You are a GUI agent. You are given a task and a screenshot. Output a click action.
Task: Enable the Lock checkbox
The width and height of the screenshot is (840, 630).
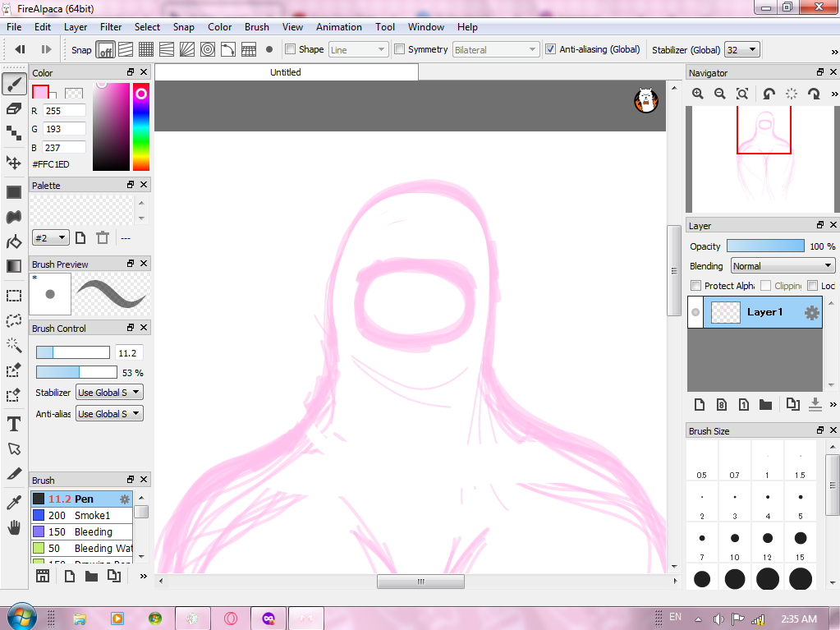(x=813, y=286)
